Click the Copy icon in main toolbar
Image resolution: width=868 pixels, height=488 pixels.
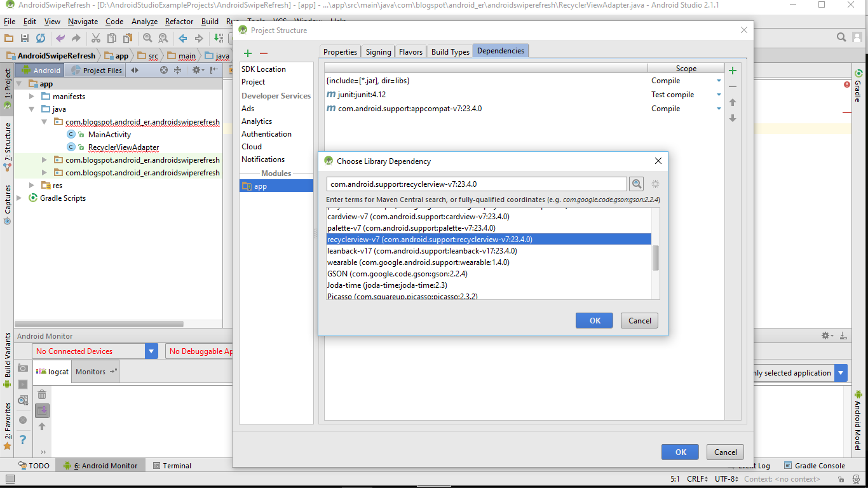[112, 38]
